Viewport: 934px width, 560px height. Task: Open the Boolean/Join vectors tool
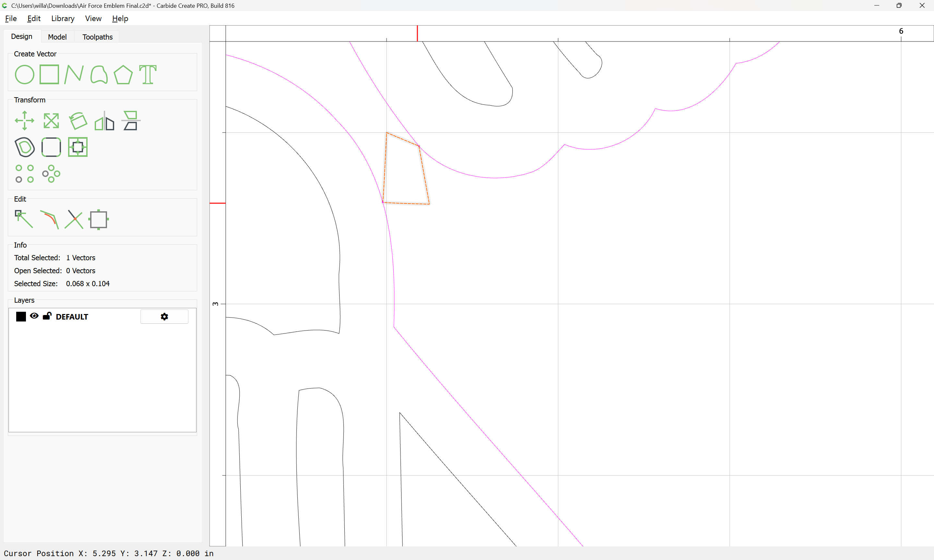(78, 147)
